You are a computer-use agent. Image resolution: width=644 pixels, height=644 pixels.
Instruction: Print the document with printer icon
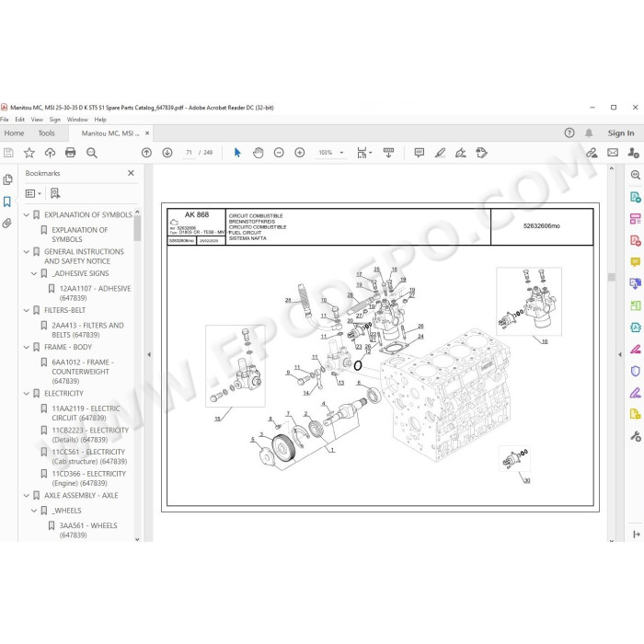[x=71, y=153]
